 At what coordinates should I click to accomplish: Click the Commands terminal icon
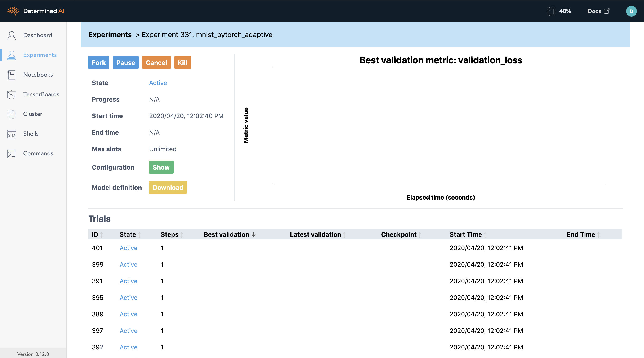click(x=11, y=154)
